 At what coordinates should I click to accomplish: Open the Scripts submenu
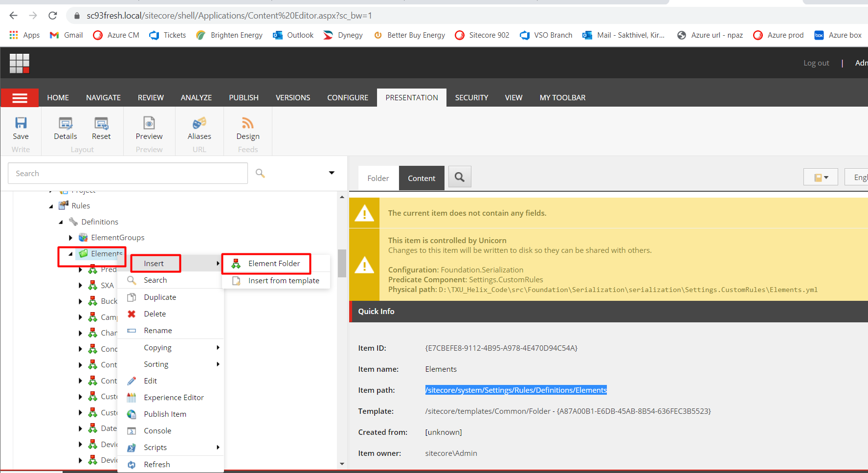(171, 448)
